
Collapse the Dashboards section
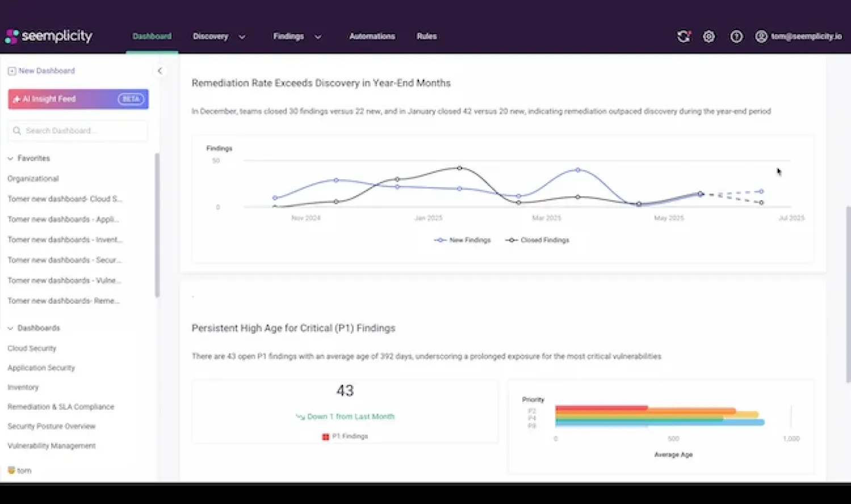(x=10, y=327)
